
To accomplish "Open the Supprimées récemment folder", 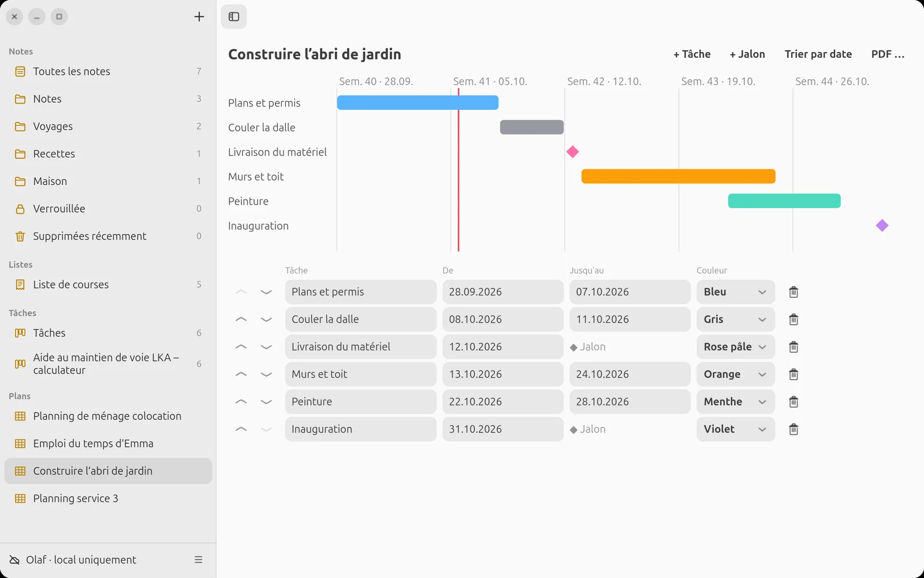I will [108, 236].
